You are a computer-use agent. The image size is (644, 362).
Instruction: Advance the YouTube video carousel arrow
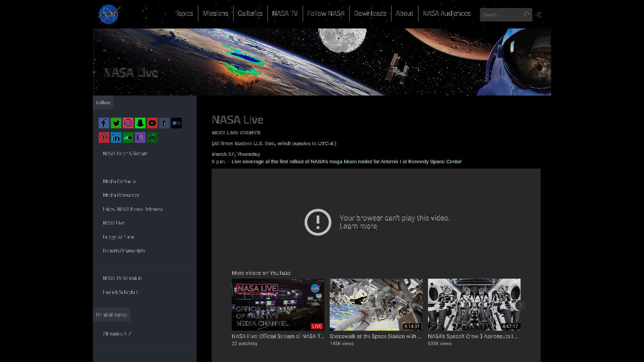[x=520, y=305]
